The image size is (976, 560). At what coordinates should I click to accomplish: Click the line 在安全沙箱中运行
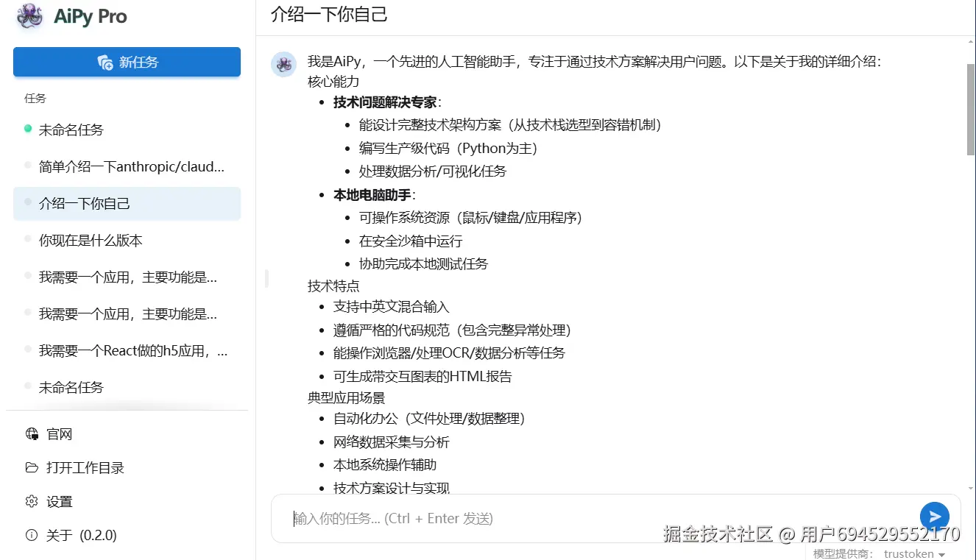click(x=411, y=241)
